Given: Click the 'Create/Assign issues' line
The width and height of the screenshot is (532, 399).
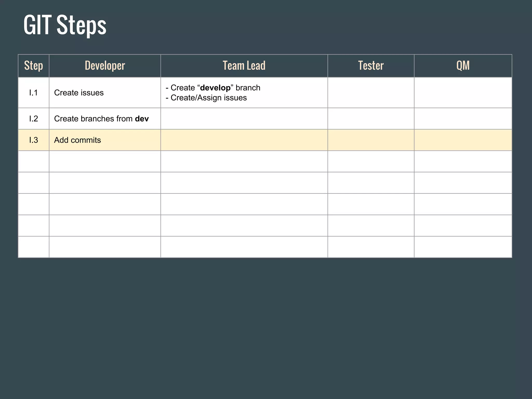Looking at the screenshot, I should [206, 98].
